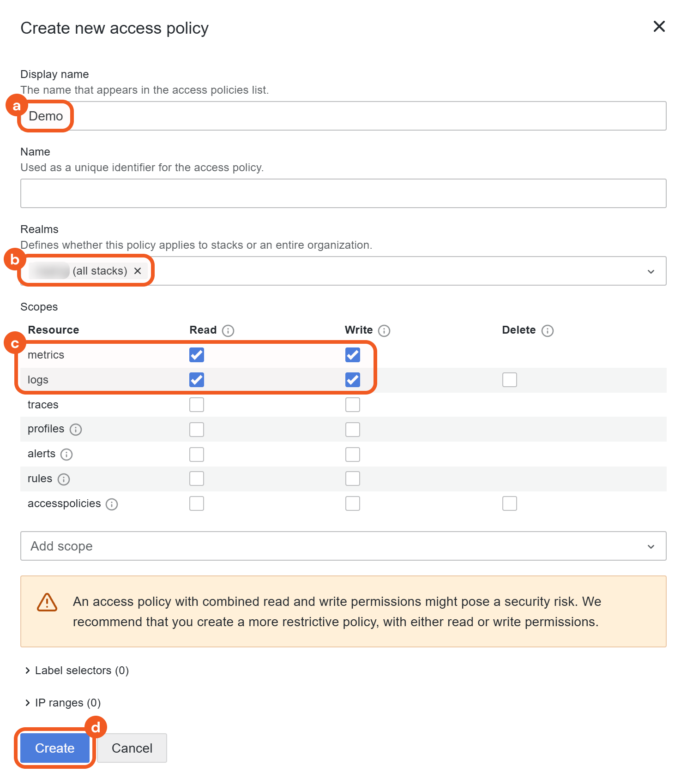
Task: Click the Read column info icon
Action: (228, 331)
